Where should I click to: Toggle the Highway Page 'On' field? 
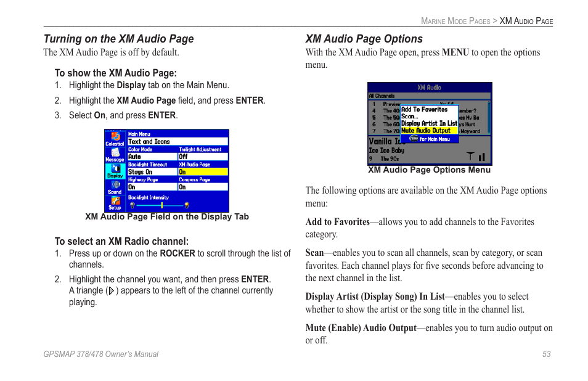point(152,187)
